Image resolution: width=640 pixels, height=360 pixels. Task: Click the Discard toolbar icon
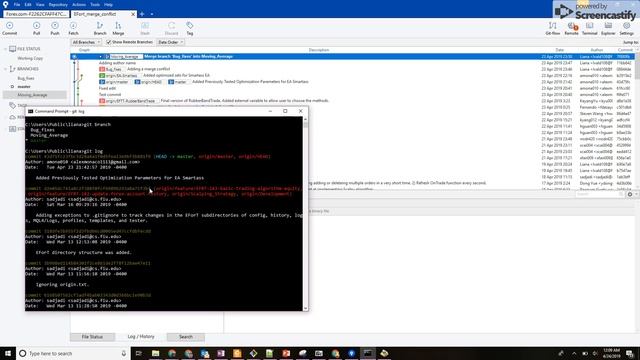(x=171, y=29)
